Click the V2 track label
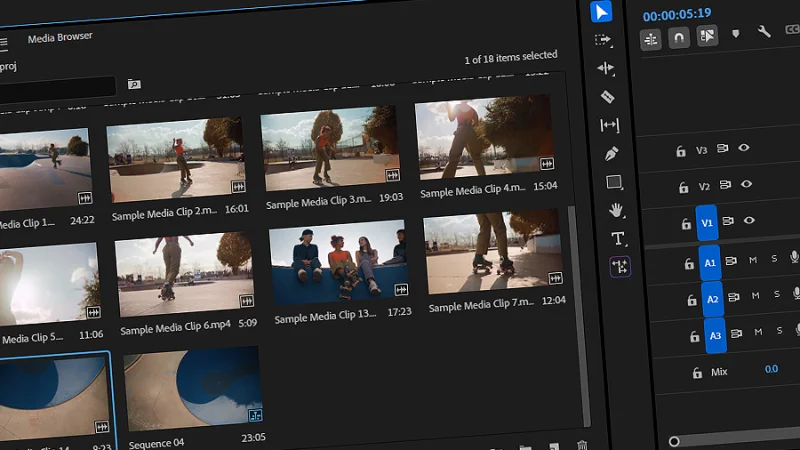The image size is (800, 450). [704, 187]
